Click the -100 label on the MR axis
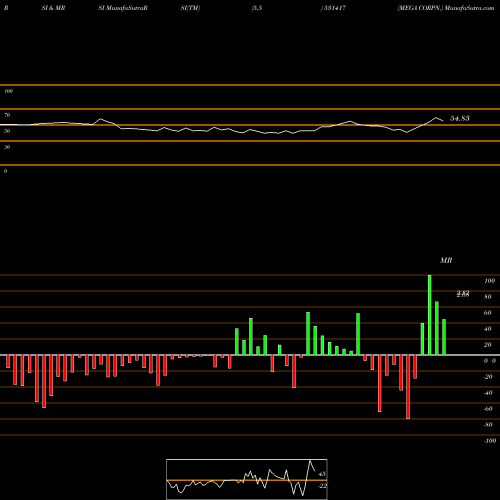Image resolution: width=500 pixels, height=500 pixels. (x=490, y=441)
